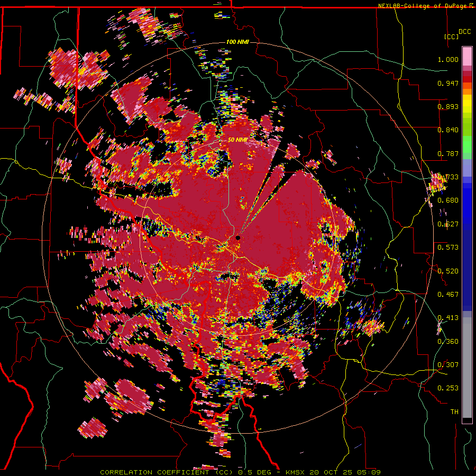Click the gray color bar segment
Screen dimensions: 476x476
[467, 368]
